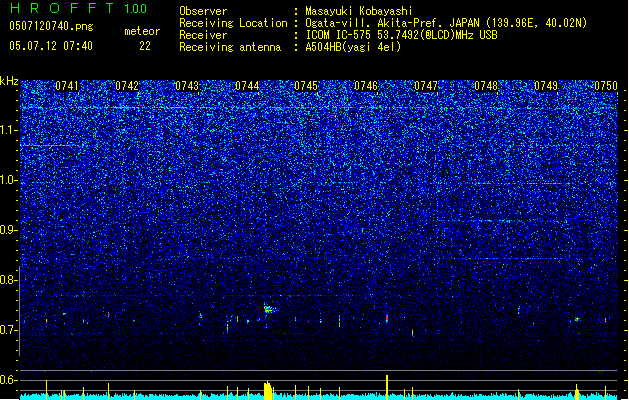Click the date stamp 05.07.12 07:40
Viewport: 629px width, 400px height.
51,46
